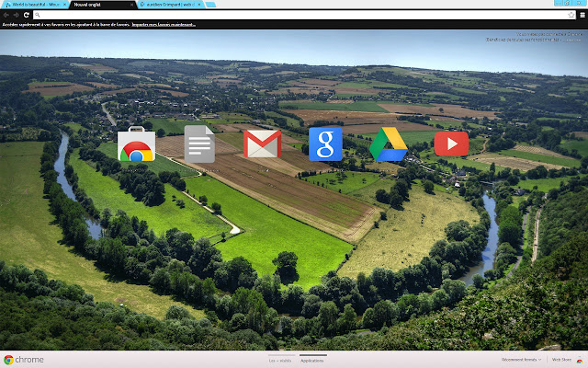Reload the current page
This screenshot has width=588, height=368.
click(27, 15)
